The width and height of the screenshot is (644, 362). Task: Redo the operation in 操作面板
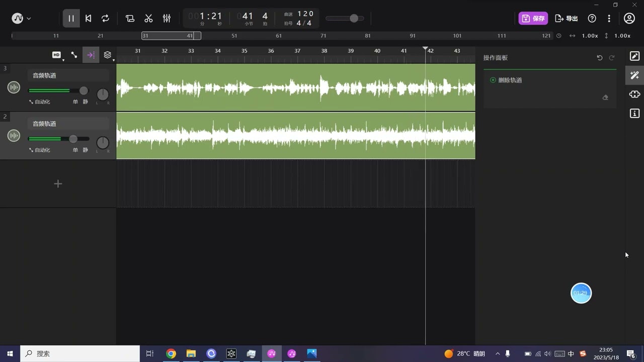click(612, 58)
